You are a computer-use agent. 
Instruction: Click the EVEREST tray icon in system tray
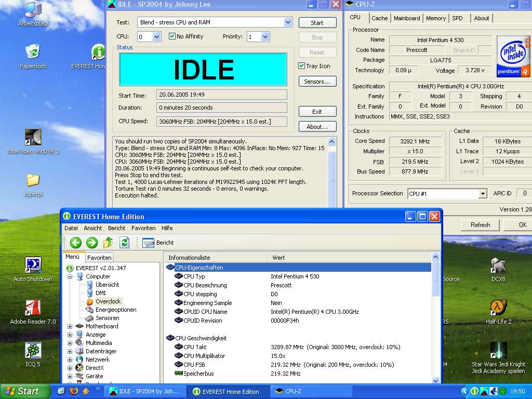pyautogui.click(x=475, y=391)
